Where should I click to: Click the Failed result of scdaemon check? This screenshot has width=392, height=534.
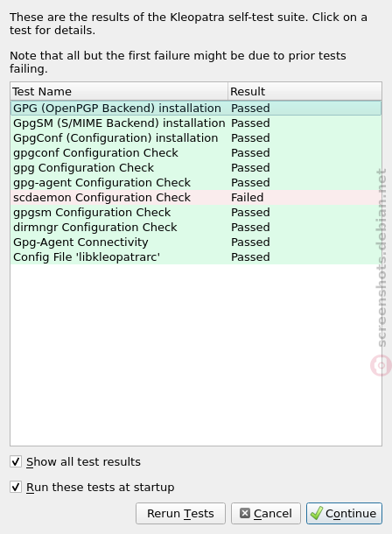tap(248, 198)
